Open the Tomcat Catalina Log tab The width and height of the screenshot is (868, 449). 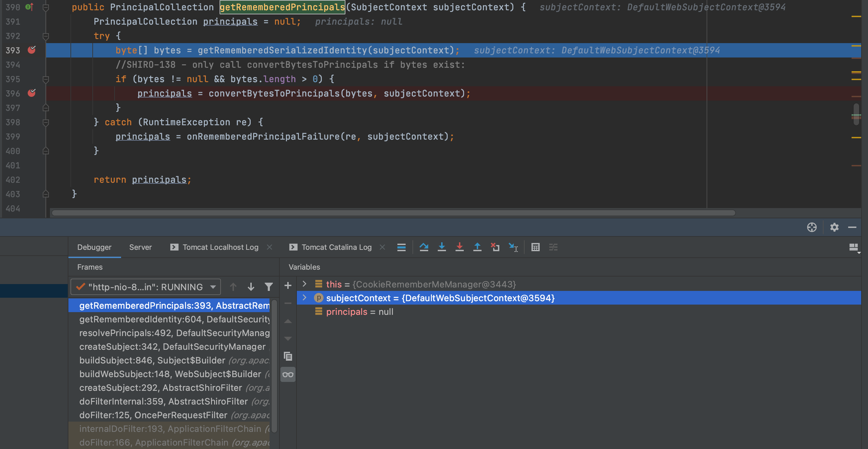[336, 247]
